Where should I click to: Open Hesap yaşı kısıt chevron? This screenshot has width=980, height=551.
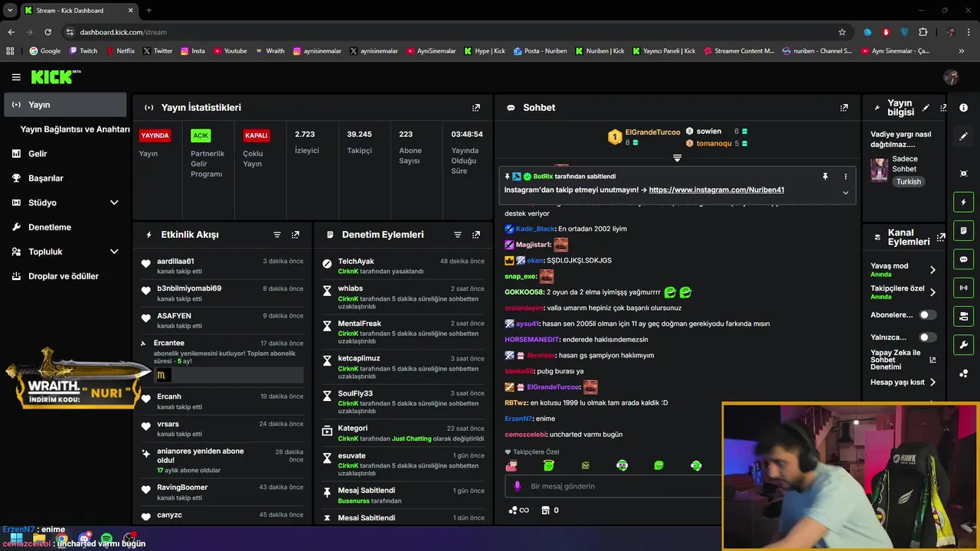coord(933,382)
